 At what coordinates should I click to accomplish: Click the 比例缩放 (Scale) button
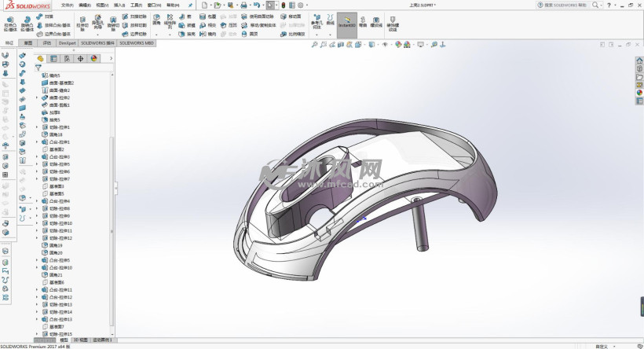tap(293, 34)
